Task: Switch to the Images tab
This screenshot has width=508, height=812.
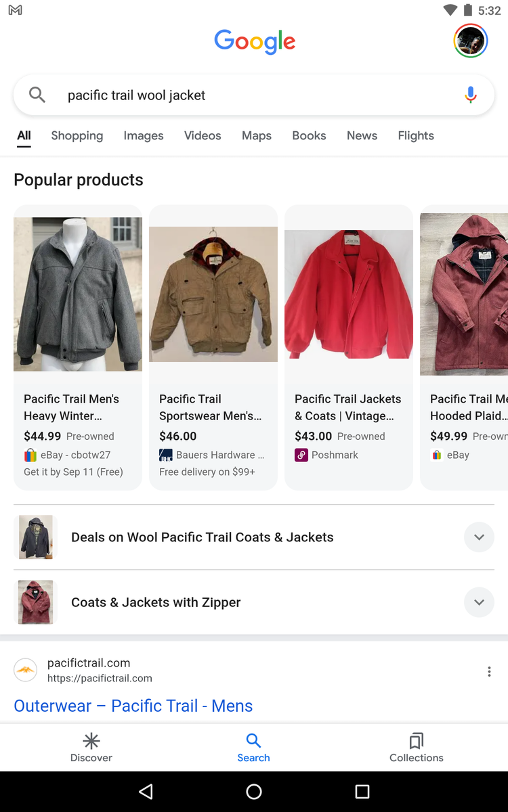Action: click(144, 135)
